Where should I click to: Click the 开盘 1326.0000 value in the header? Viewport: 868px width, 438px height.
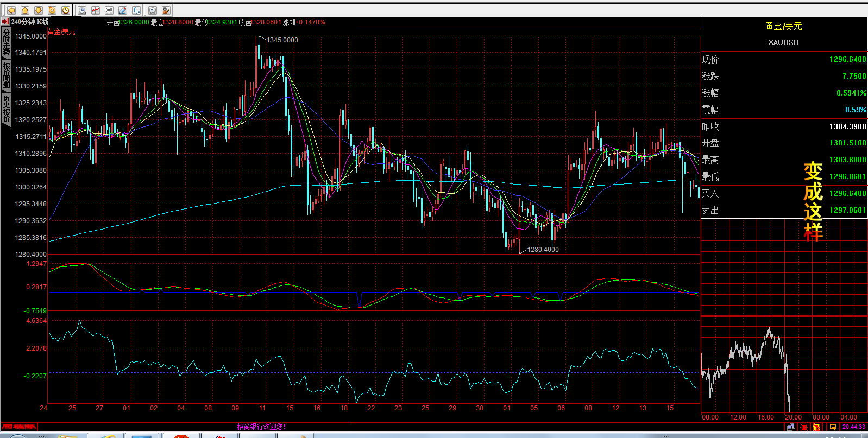[x=134, y=22]
